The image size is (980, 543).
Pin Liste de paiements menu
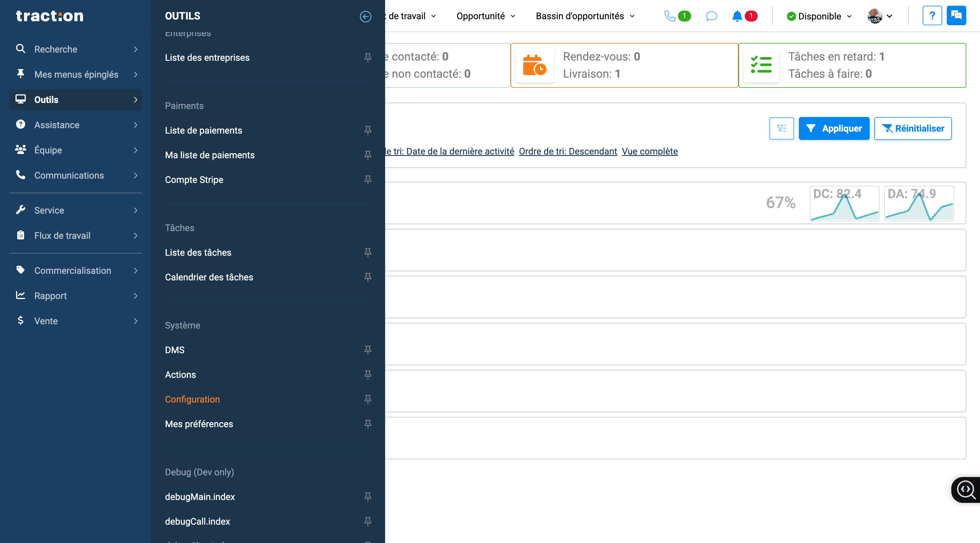[367, 130]
